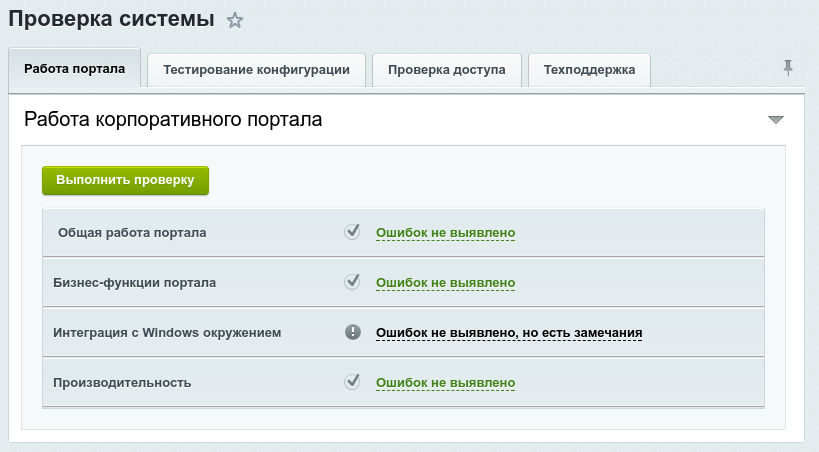Open Тестирование конфигурации tab
Screen dimensions: 819x452
tap(256, 70)
